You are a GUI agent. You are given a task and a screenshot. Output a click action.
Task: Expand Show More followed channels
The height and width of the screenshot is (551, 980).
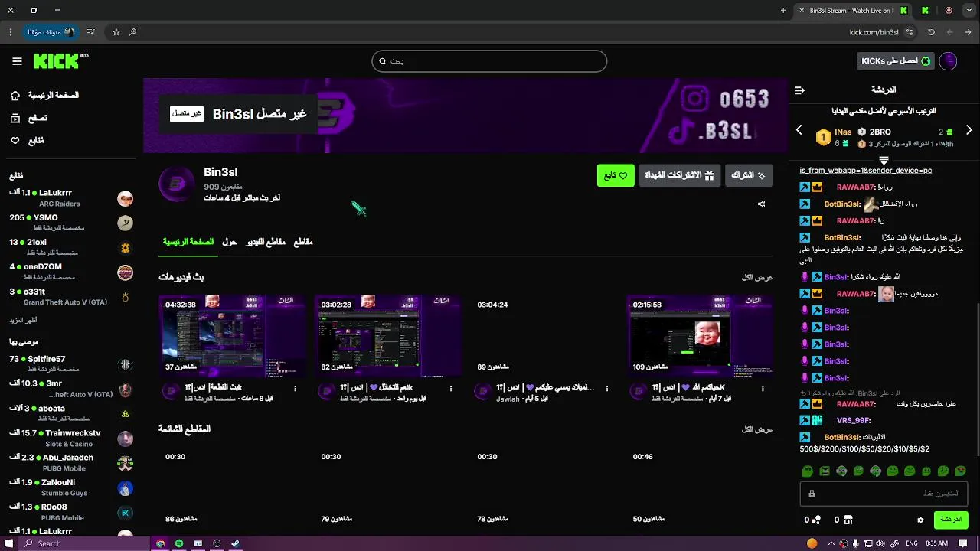[x=23, y=320]
